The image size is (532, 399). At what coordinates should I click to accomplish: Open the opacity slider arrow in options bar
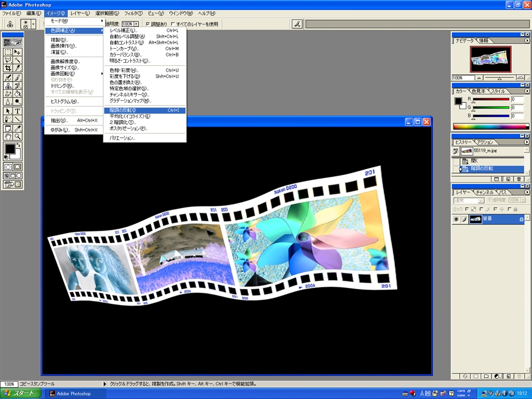137,24
